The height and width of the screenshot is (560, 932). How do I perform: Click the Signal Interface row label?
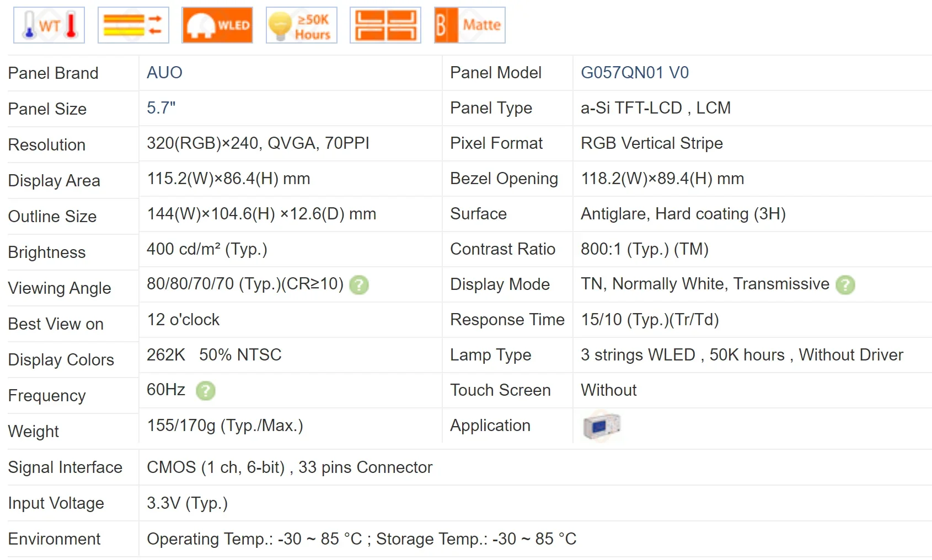click(x=65, y=467)
